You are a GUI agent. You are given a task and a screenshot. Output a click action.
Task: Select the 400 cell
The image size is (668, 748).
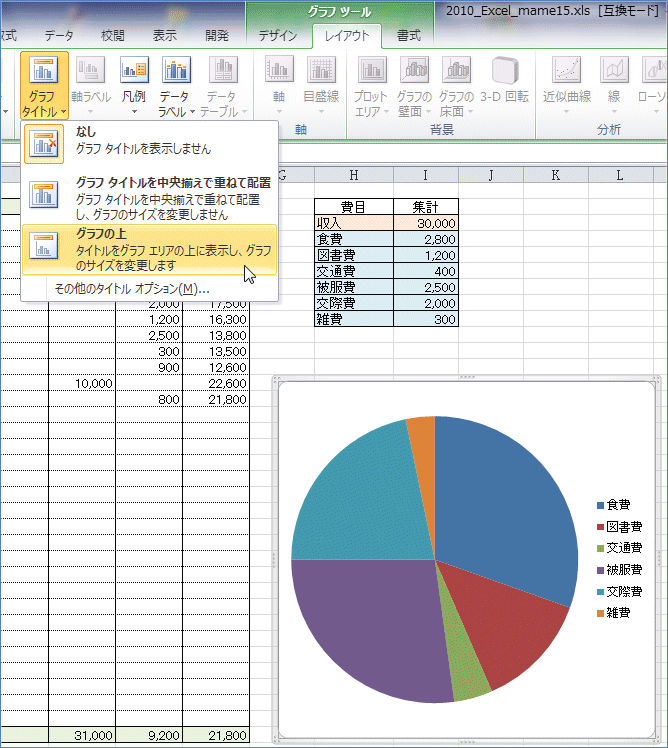point(426,271)
